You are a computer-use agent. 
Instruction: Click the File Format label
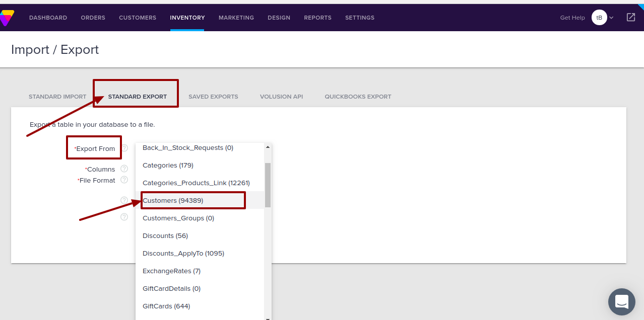(96, 180)
